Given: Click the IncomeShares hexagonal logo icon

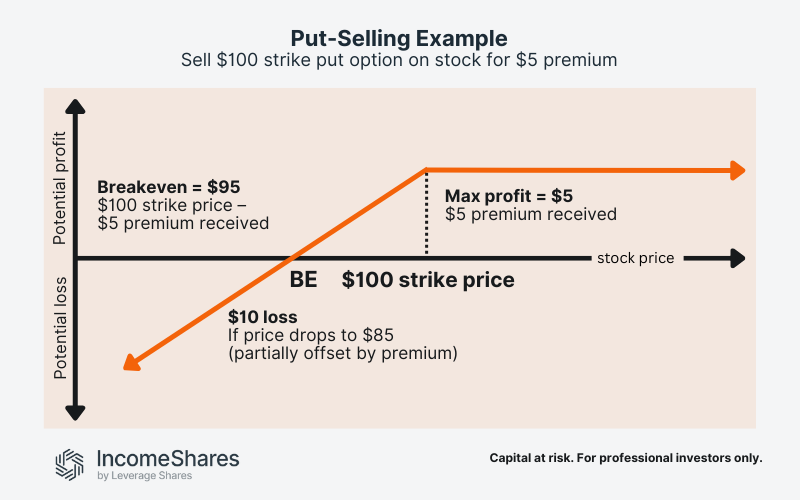Looking at the screenshot, I should (x=72, y=462).
